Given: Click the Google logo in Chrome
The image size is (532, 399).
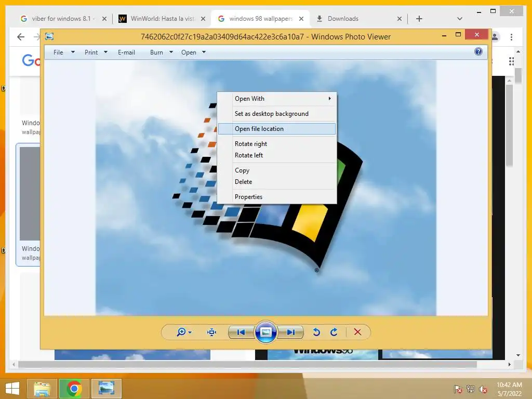Looking at the screenshot, I should 31,61.
